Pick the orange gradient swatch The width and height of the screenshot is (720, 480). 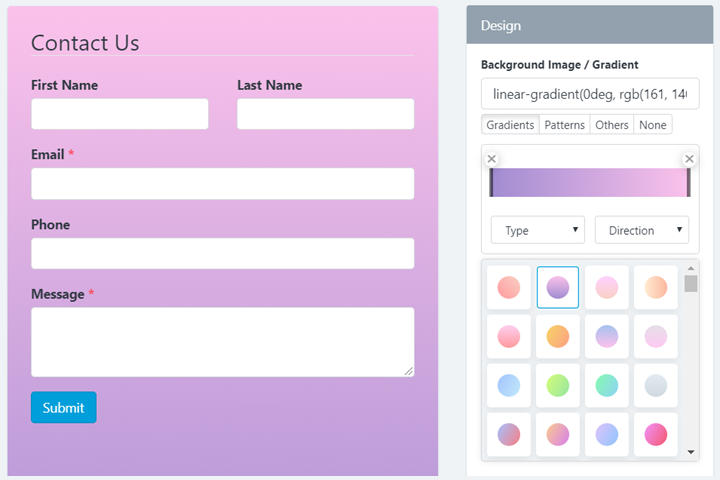[558, 336]
